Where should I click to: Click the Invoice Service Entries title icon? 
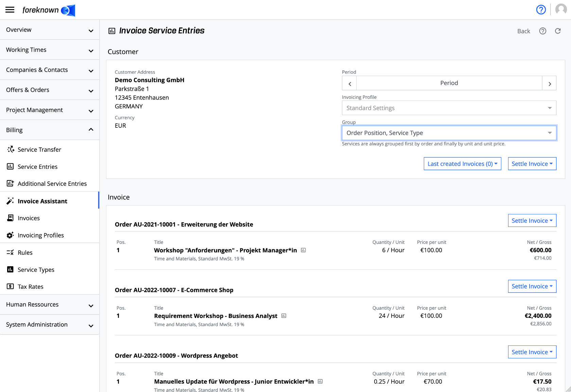pyautogui.click(x=112, y=31)
